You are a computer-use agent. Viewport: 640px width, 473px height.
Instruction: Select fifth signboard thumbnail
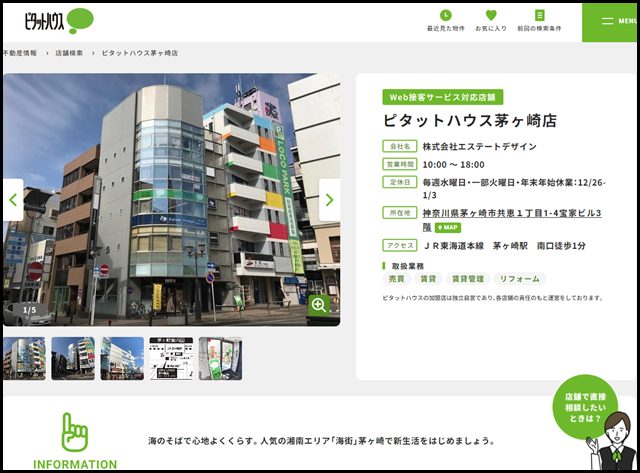pos(220,359)
